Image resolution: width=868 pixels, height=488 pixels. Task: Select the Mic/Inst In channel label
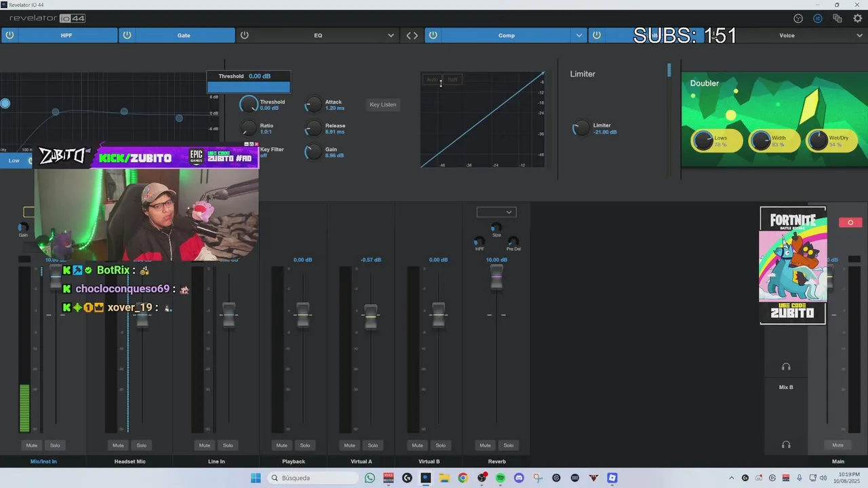click(x=43, y=462)
